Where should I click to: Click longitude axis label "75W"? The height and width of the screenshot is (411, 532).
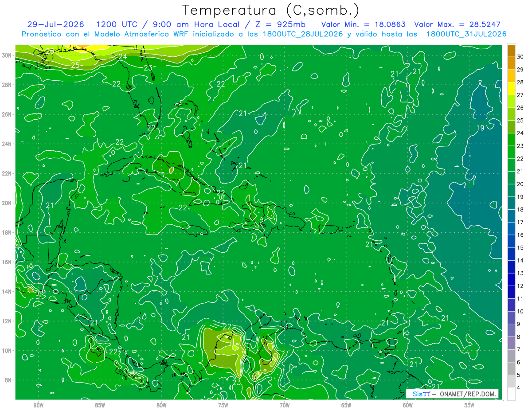223,405
